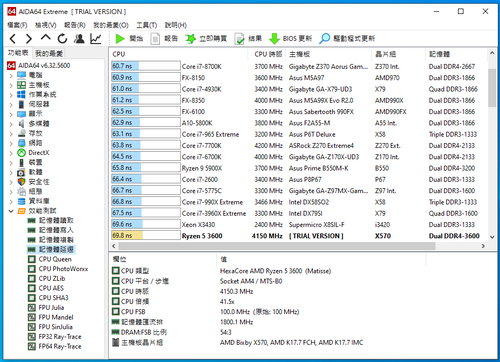Viewport: 500px width, 362px height.
Task: Click the up-level arrow icon
Action: tap(46, 38)
